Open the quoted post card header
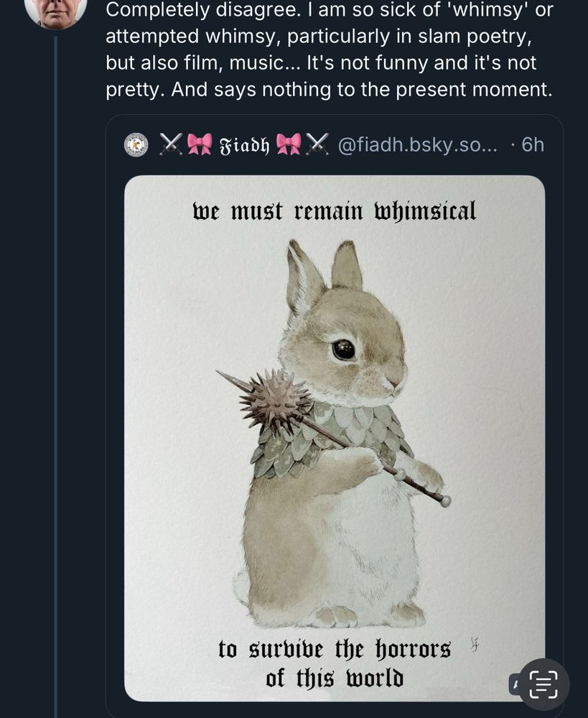Viewport: 588px width, 718px height. pyautogui.click(x=335, y=145)
